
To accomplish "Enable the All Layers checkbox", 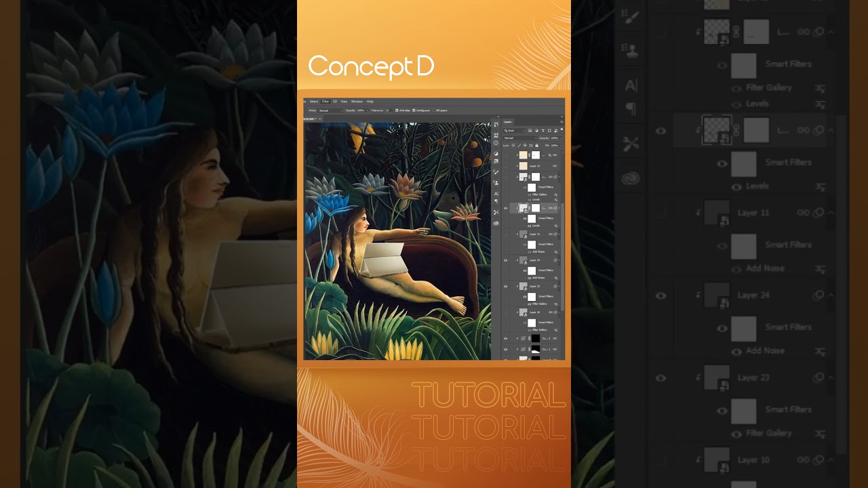I will [x=433, y=110].
